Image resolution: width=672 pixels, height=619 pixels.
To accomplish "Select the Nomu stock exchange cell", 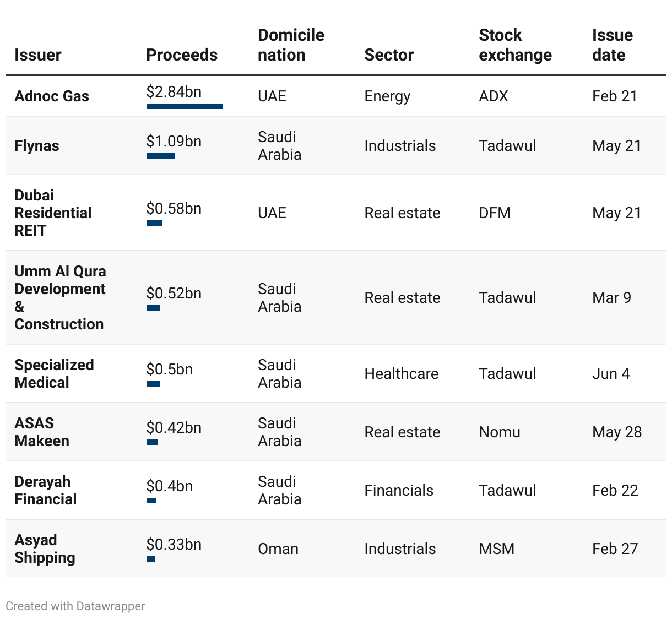I will pyautogui.click(x=500, y=432).
